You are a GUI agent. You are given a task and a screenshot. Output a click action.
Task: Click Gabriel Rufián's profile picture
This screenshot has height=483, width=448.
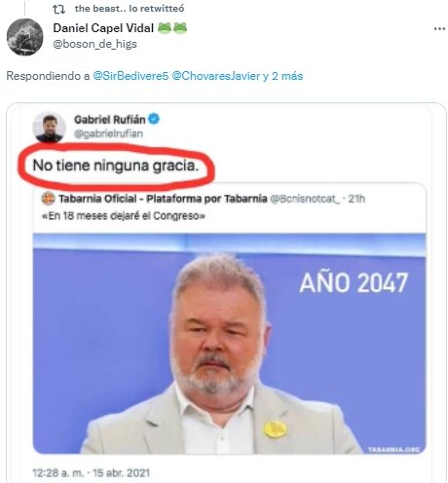point(50,127)
